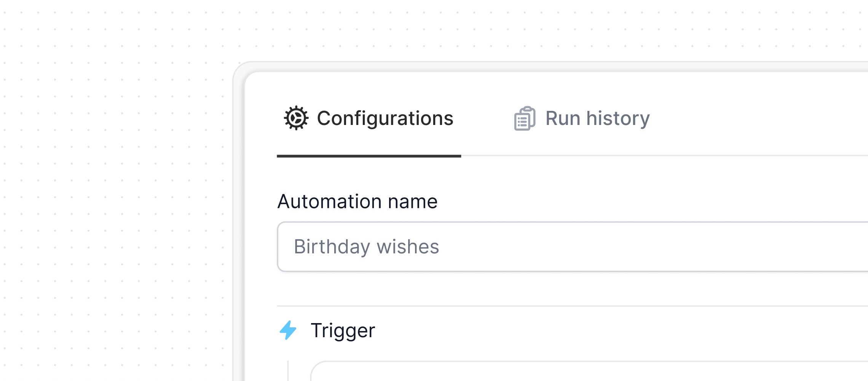The width and height of the screenshot is (868, 381).
Task: Click the divider line above Trigger section
Action: point(573,306)
